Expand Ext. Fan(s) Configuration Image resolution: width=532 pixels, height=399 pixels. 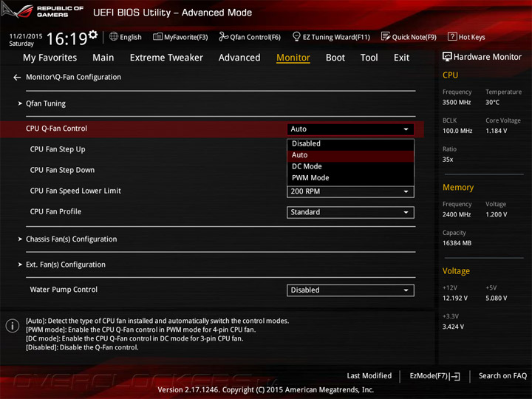click(x=66, y=265)
